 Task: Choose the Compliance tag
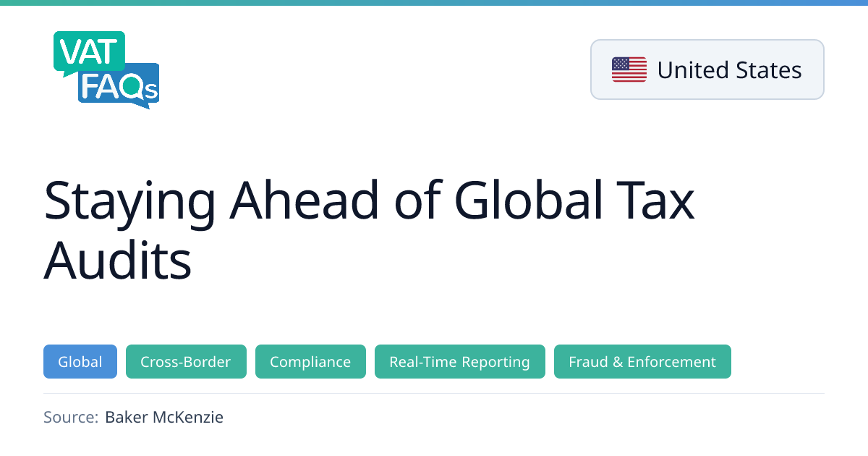(310, 362)
